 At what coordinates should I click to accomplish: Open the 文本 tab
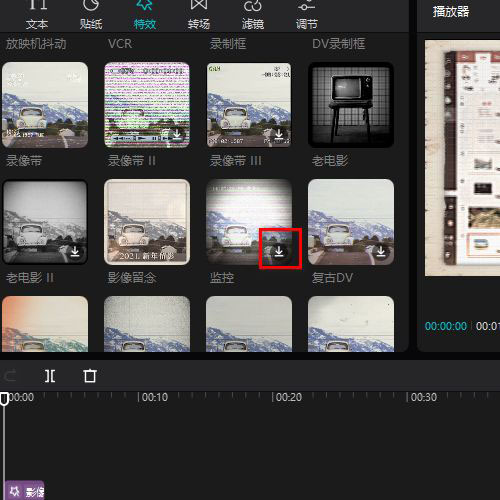[37, 15]
